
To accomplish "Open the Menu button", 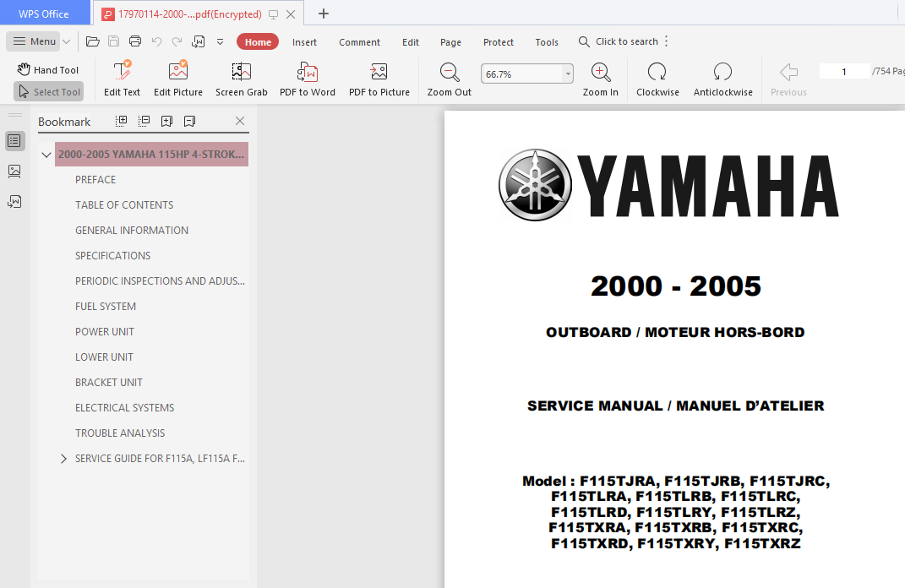I will pyautogui.click(x=34, y=41).
